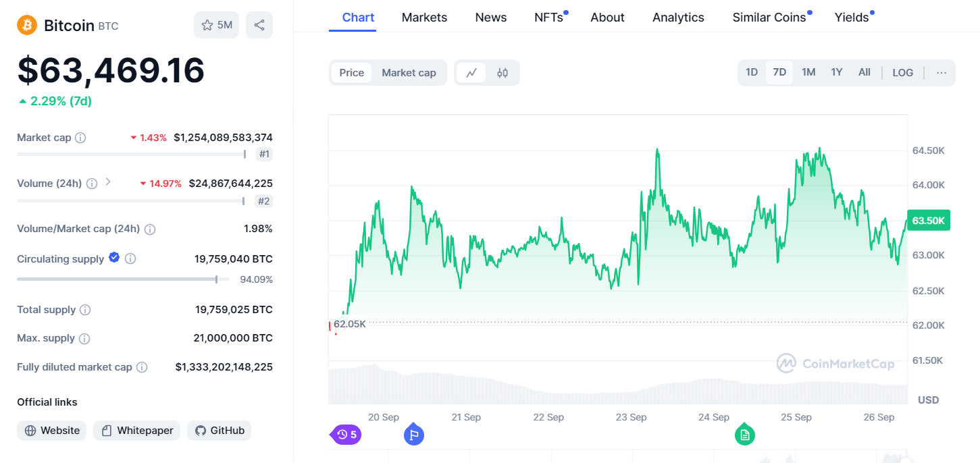Select the line chart icon

[x=471, y=72]
